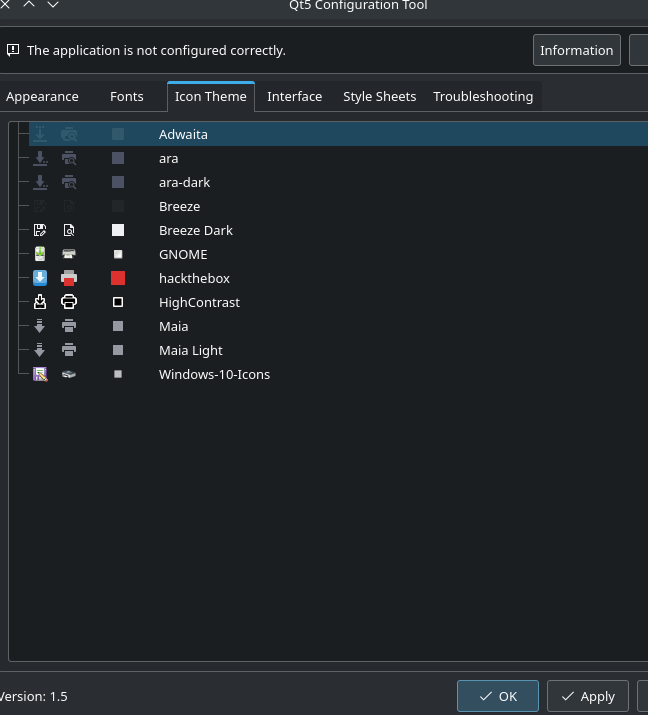The height and width of the screenshot is (715, 648).
Task: Click the download icon in the ara-dark row
Action: click(40, 182)
